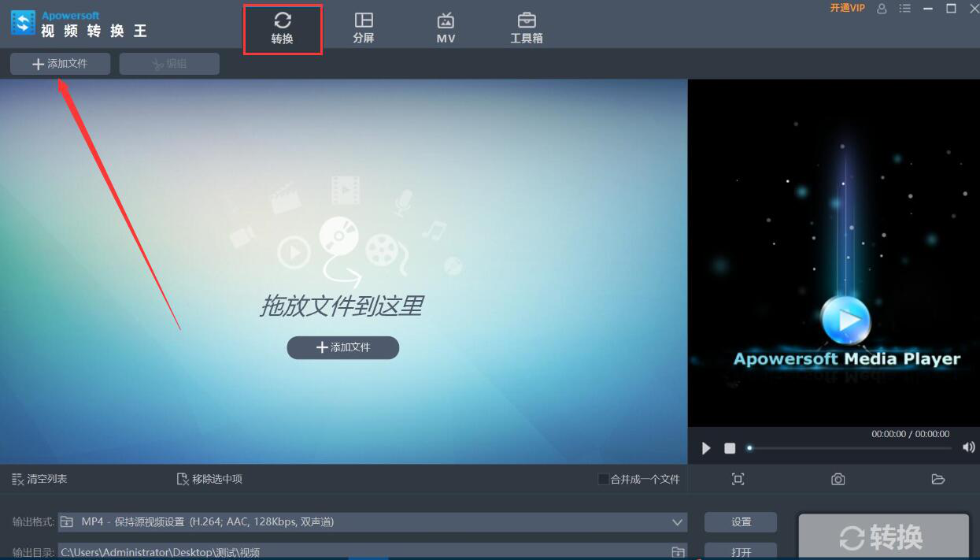Click the Apowersoft logo icon

(x=23, y=23)
